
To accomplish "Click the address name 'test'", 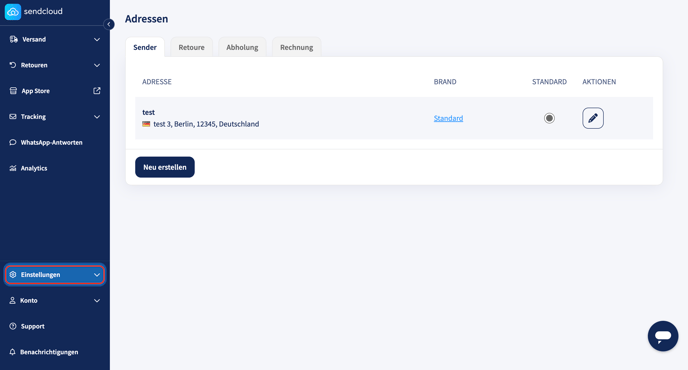I will click(148, 112).
